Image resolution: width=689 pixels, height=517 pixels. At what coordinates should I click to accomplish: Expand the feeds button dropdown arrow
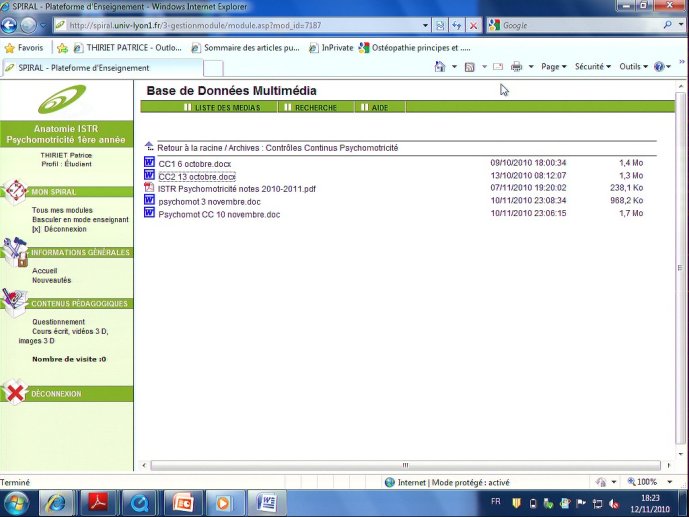pos(484,67)
